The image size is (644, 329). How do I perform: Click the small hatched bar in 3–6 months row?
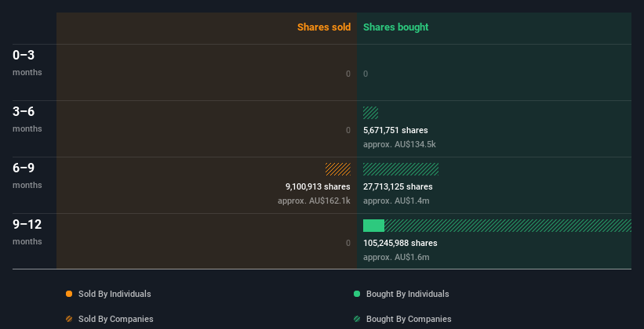coord(370,113)
